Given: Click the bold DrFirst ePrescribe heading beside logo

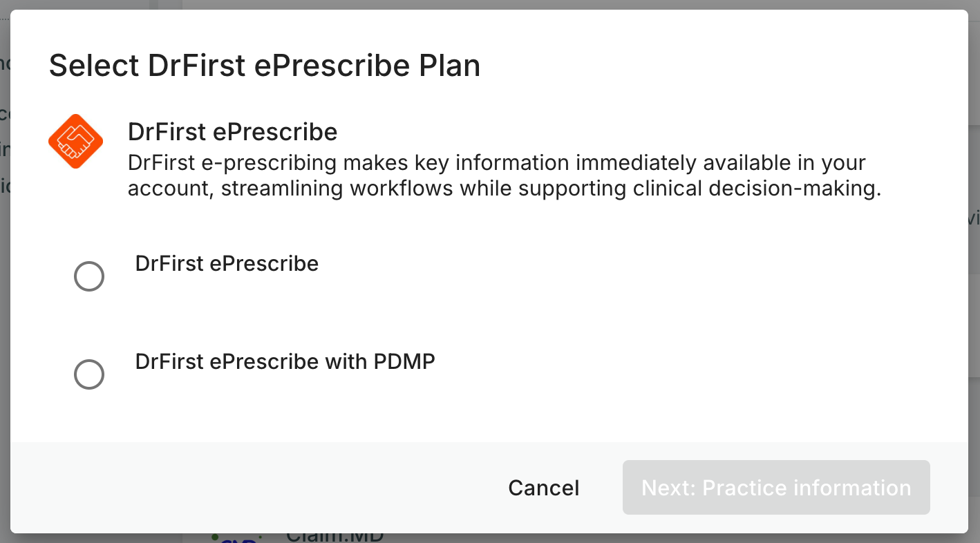Looking at the screenshot, I should click(x=233, y=131).
